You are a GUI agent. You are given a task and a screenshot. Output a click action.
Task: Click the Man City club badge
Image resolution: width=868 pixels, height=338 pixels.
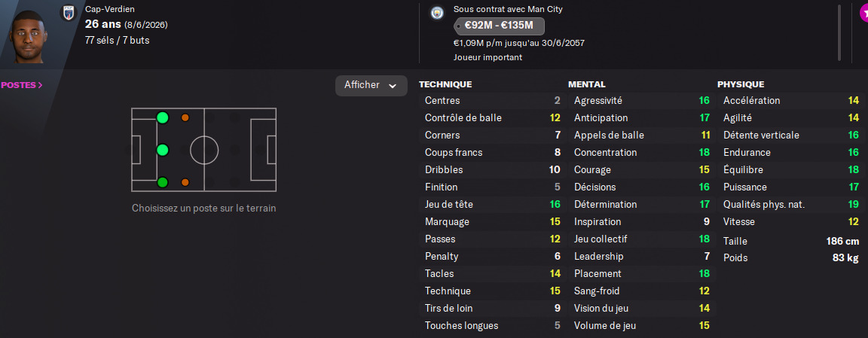click(436, 14)
